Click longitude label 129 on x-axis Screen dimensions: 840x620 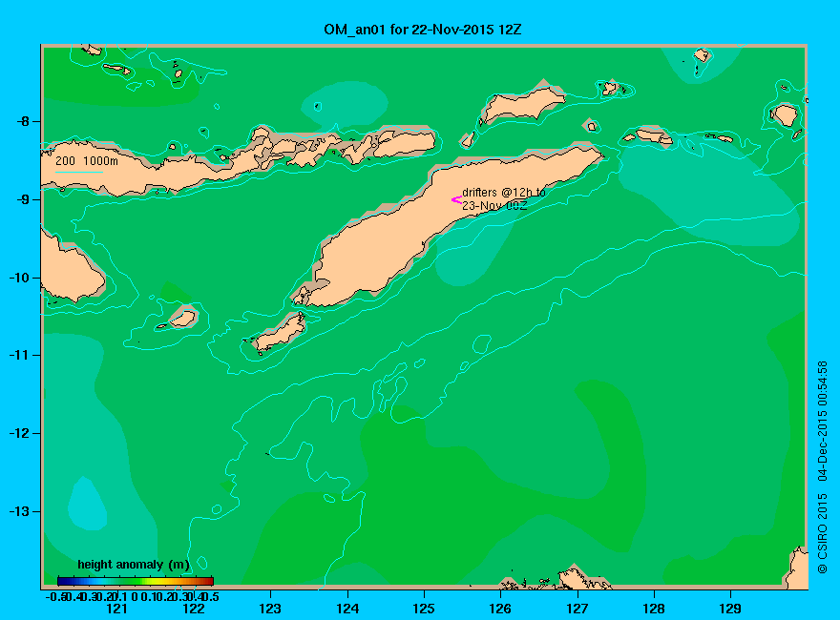pos(730,609)
